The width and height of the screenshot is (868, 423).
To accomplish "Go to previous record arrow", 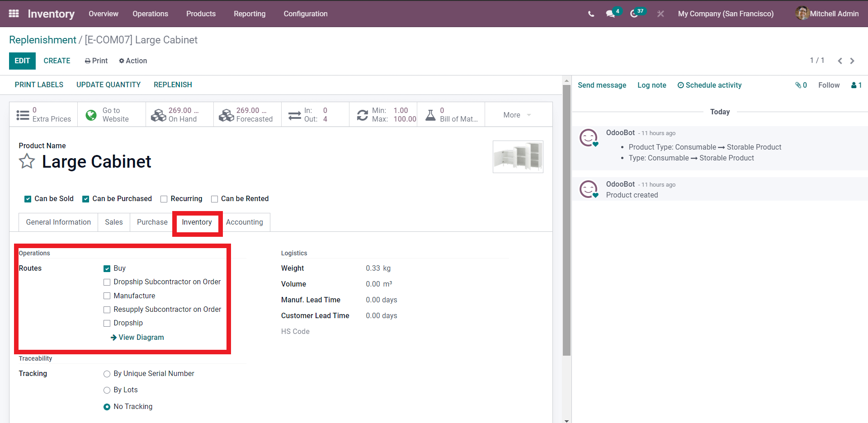I will point(840,61).
